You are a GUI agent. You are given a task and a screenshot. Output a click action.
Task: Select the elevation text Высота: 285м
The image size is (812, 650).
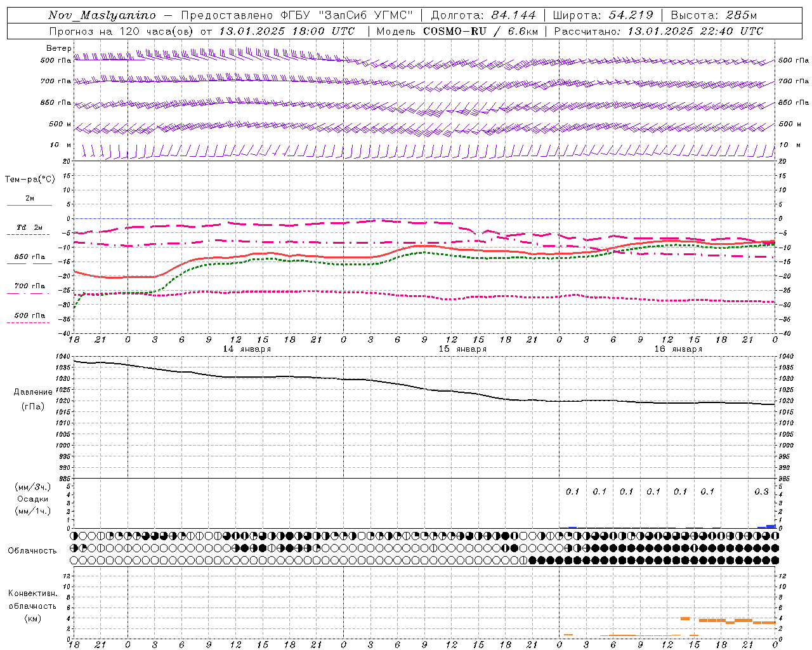tap(714, 15)
